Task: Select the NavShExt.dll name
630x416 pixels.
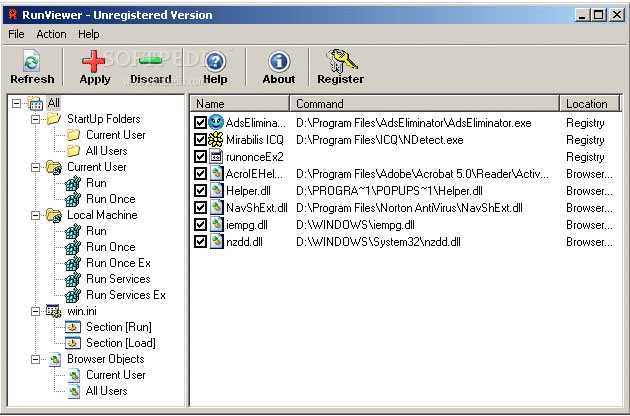Action: click(x=257, y=208)
